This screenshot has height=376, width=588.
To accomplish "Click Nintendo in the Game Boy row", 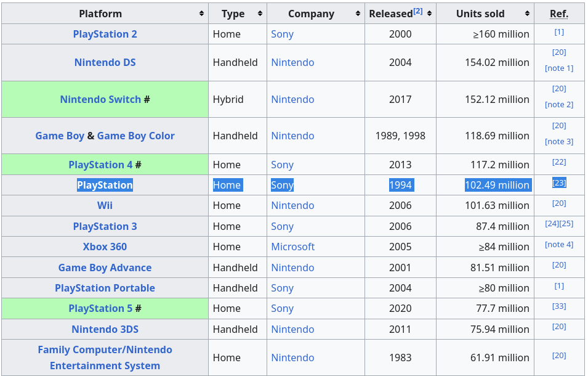I will tap(293, 136).
